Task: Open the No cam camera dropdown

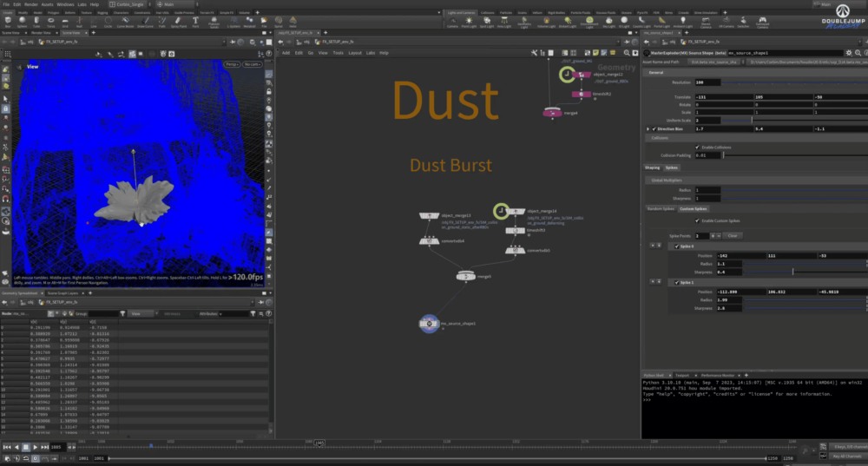Action: pos(252,64)
